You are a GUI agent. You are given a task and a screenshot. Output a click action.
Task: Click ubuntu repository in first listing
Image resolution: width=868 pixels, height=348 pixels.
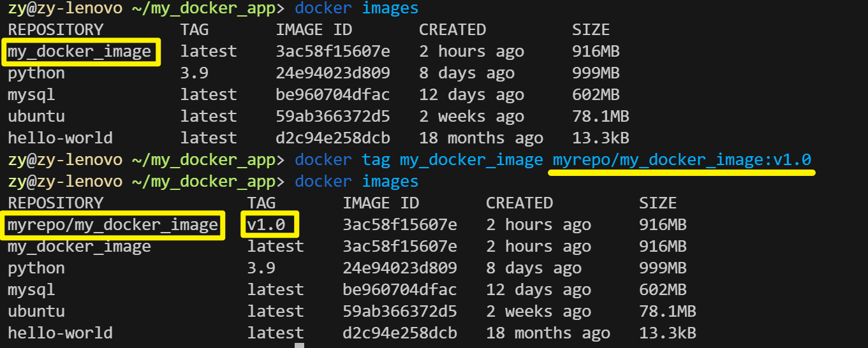coord(36,117)
